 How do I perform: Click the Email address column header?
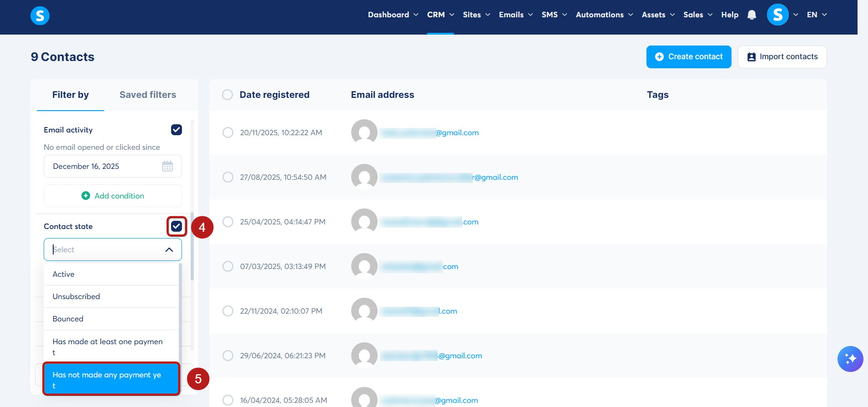click(x=383, y=95)
